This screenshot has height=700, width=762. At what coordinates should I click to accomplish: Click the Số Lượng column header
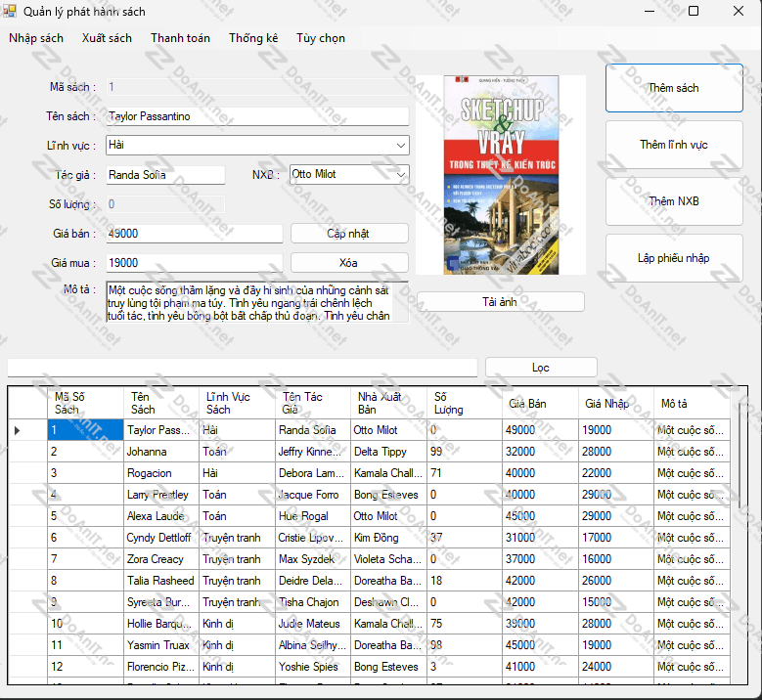[x=464, y=403]
